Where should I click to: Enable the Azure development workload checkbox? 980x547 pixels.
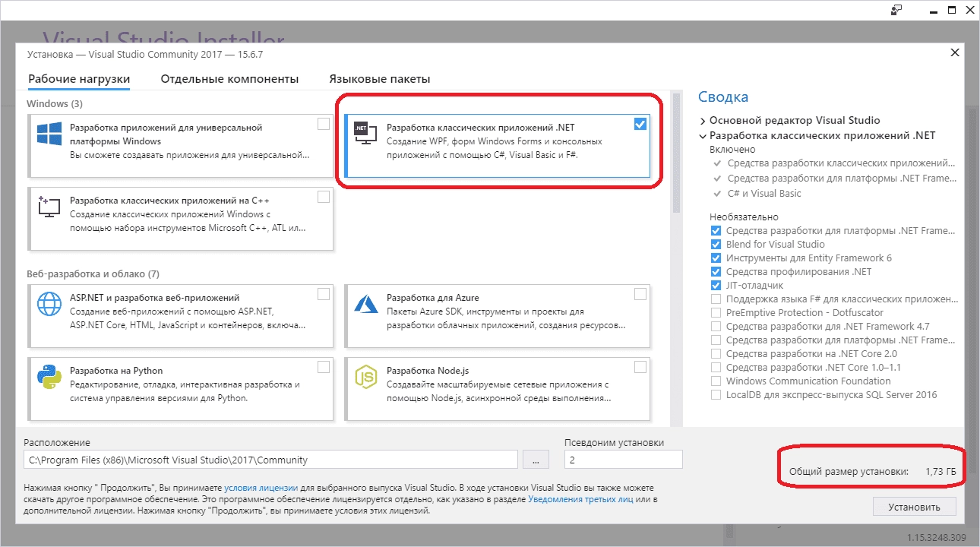pyautogui.click(x=640, y=294)
